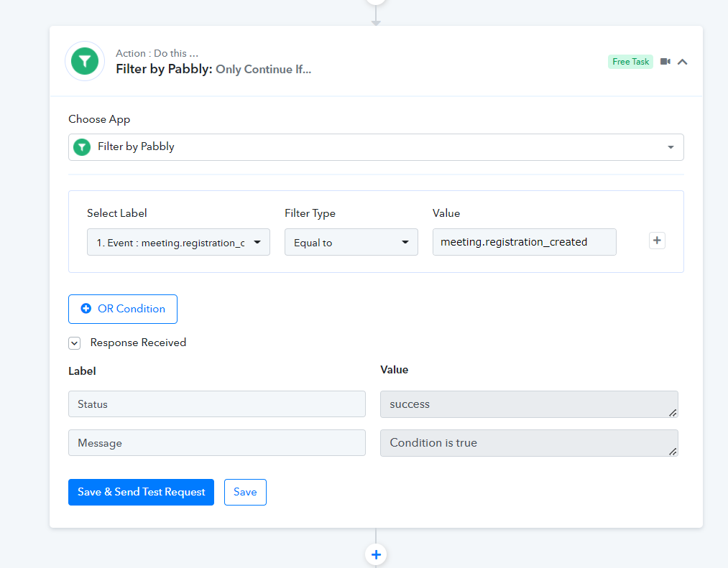
Task: Click the Save button
Action: (x=245, y=492)
